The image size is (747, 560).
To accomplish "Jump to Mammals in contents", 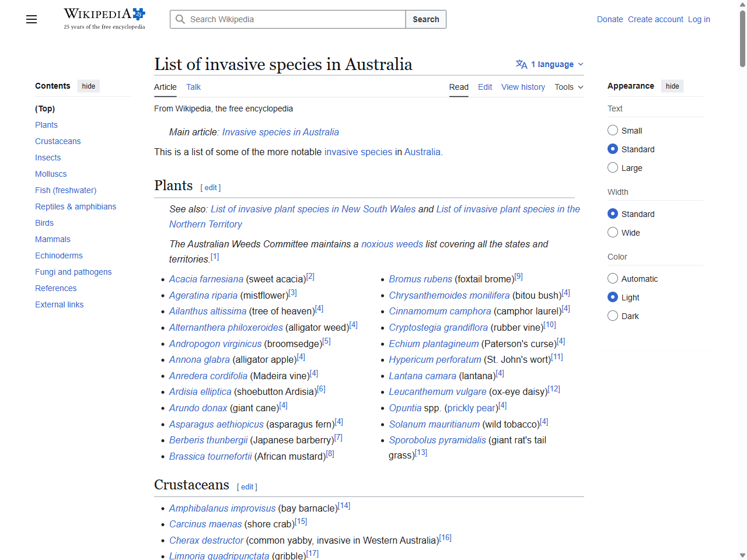I will click(x=53, y=239).
